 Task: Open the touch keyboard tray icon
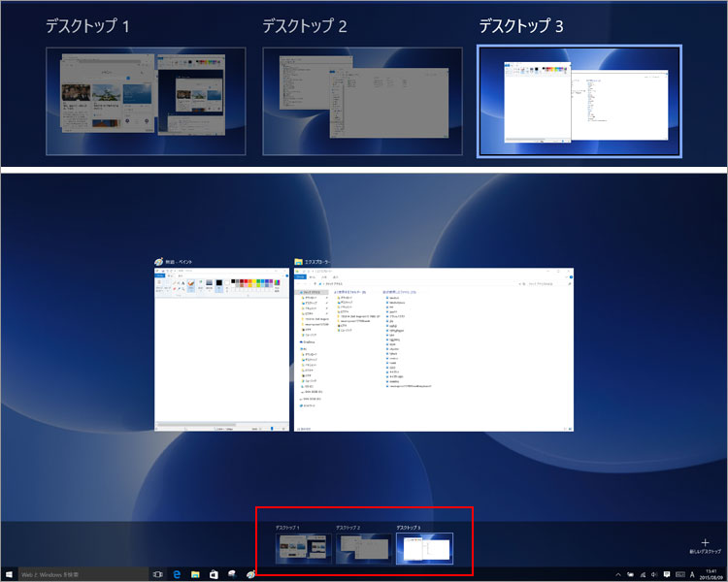pyautogui.click(x=679, y=574)
